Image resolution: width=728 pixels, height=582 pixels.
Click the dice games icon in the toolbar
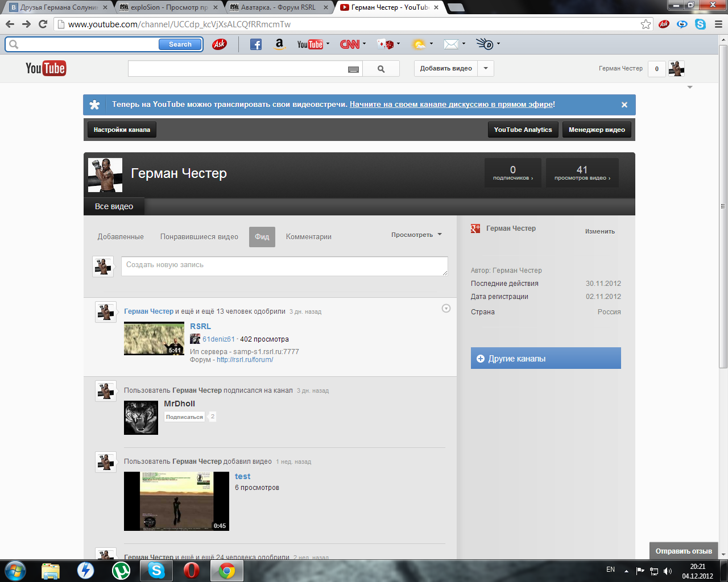coord(386,44)
